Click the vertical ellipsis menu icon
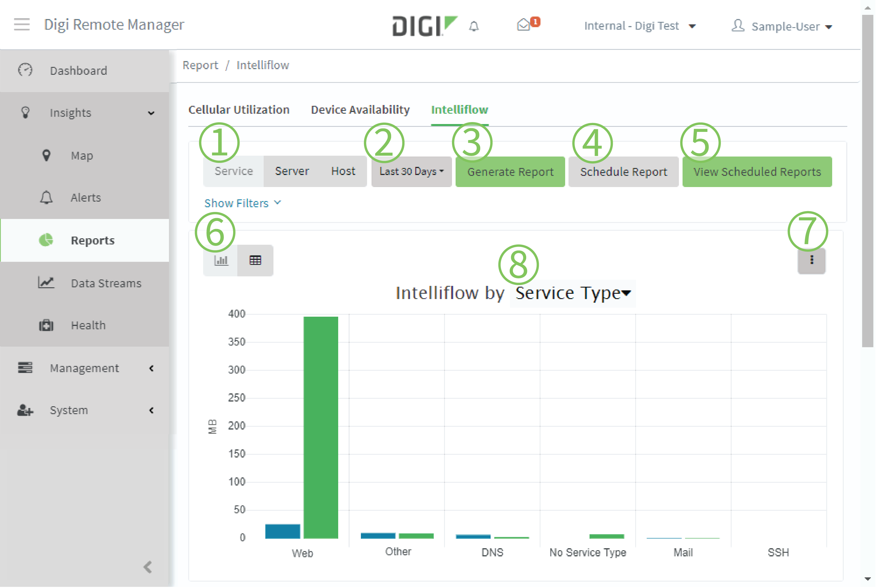Screen dimensions: 877x588 point(811,260)
